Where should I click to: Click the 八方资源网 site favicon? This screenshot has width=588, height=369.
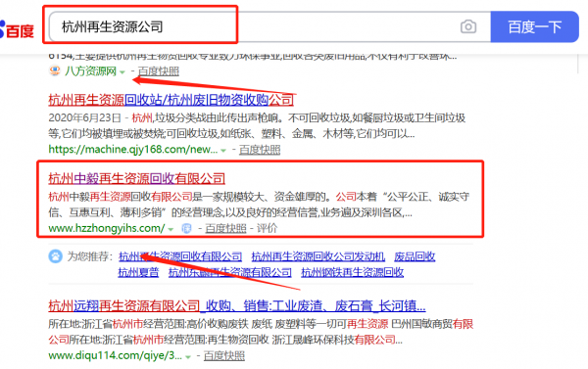coord(55,70)
